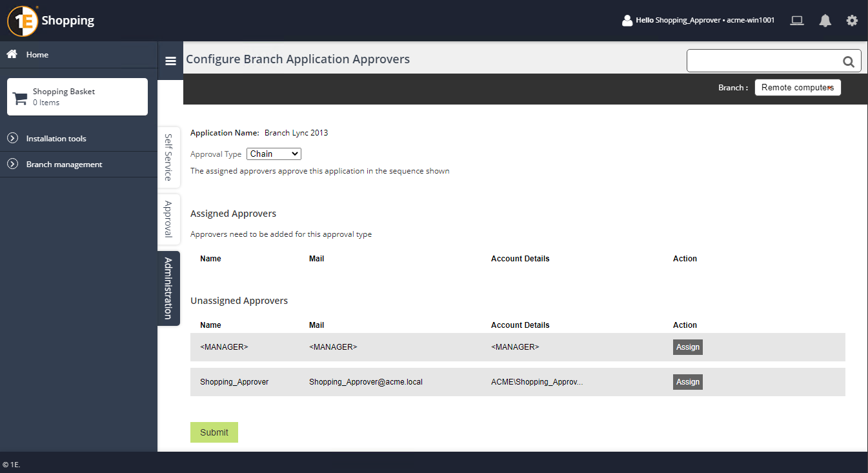Assign the Shopping_Approver user
This screenshot has height=473, width=868.
[687, 382]
